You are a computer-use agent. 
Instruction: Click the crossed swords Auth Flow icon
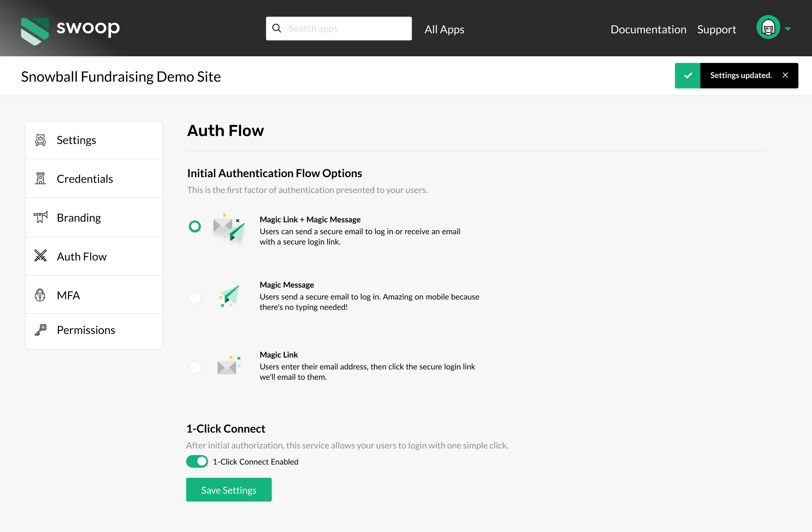coord(40,256)
